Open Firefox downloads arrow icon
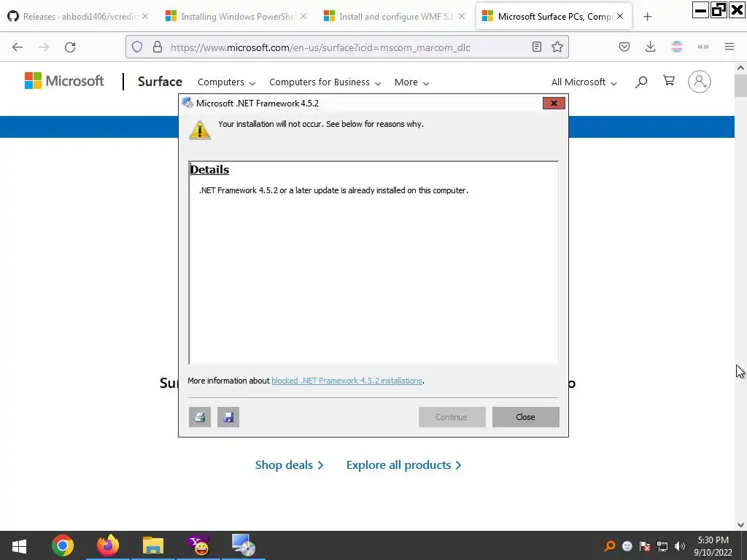747x560 pixels. coord(650,47)
